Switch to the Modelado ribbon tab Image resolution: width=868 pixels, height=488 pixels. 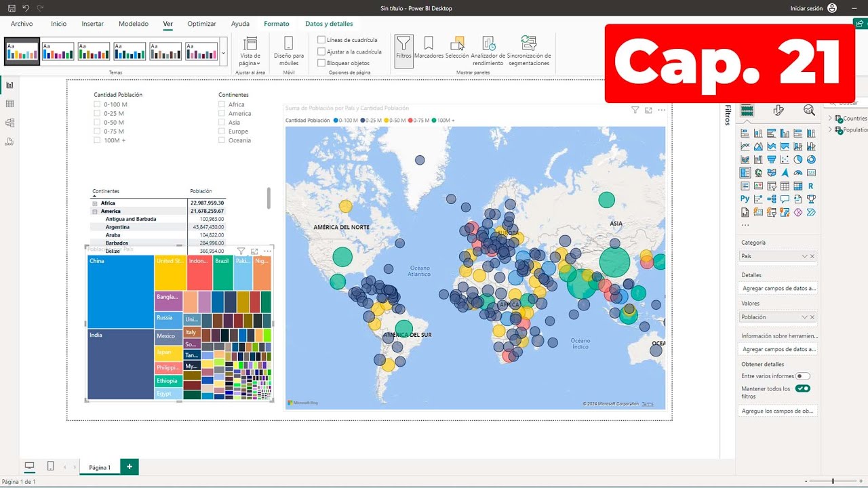tap(134, 24)
